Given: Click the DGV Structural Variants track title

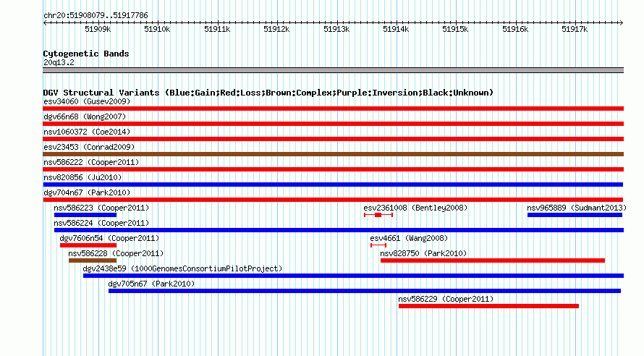Looking at the screenshot, I should click(268, 93).
